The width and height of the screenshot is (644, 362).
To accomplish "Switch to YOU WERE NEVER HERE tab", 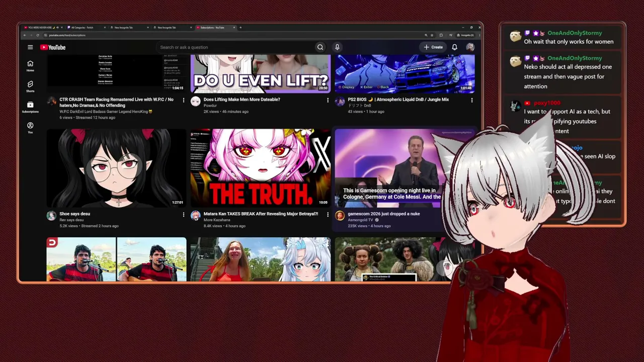I will [42, 28].
